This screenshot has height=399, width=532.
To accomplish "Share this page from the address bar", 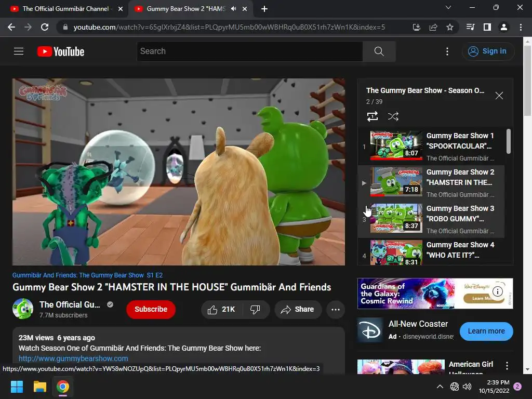I will [x=433, y=27].
